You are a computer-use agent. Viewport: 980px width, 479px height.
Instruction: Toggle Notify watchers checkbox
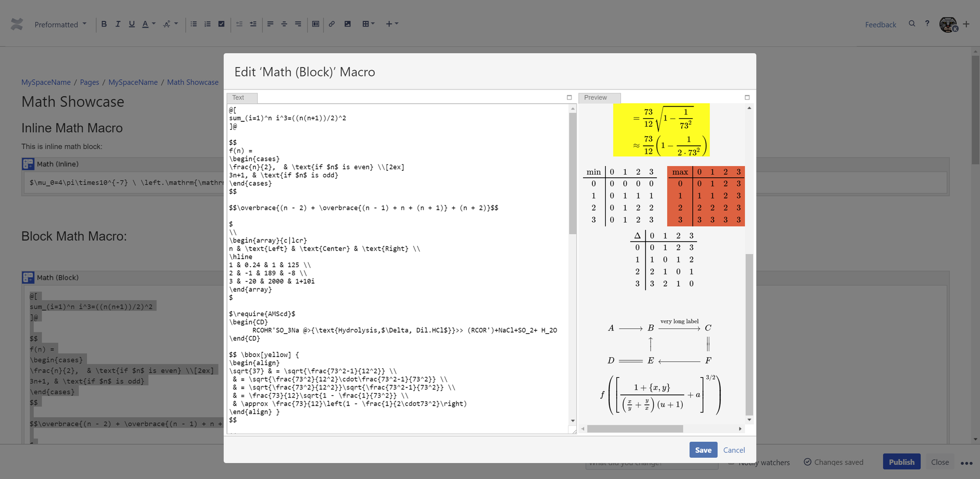coord(731,463)
